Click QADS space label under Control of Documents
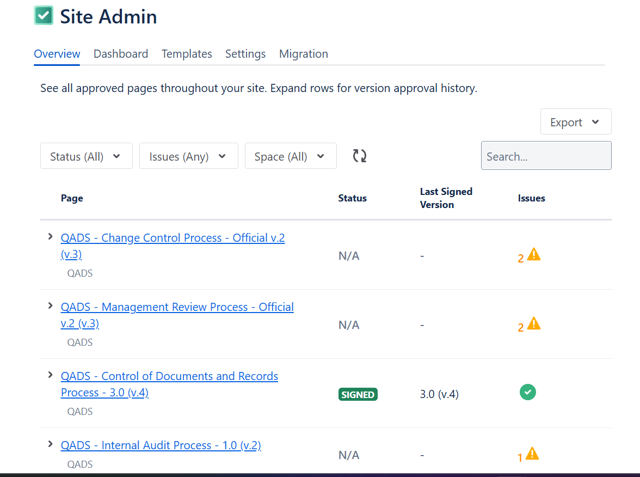 click(x=80, y=411)
